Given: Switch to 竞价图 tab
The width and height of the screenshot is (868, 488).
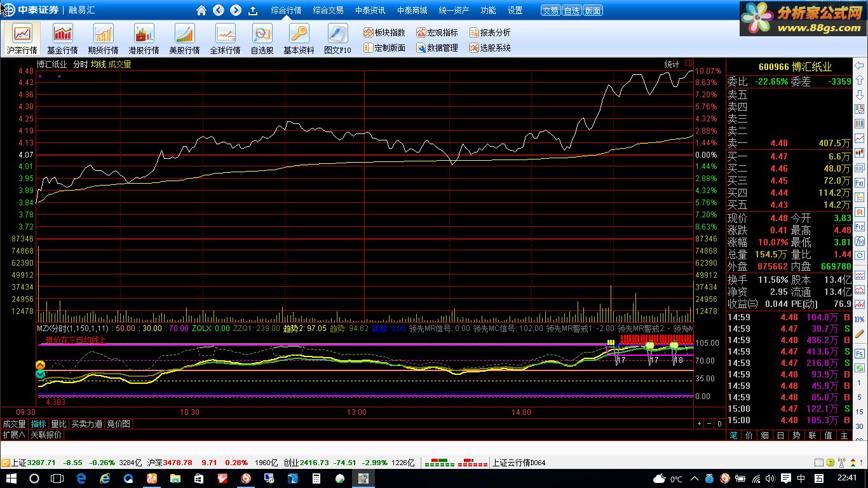Looking at the screenshot, I should pyautogui.click(x=118, y=424).
